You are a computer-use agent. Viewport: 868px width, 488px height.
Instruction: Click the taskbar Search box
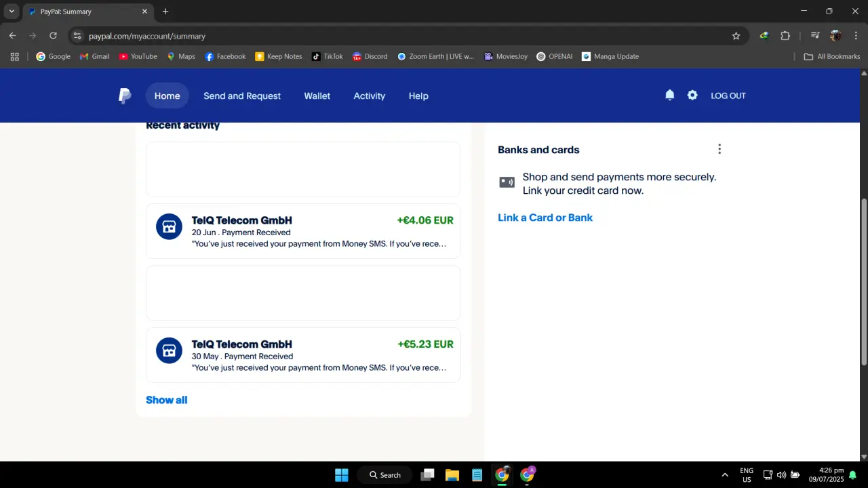[385, 475]
